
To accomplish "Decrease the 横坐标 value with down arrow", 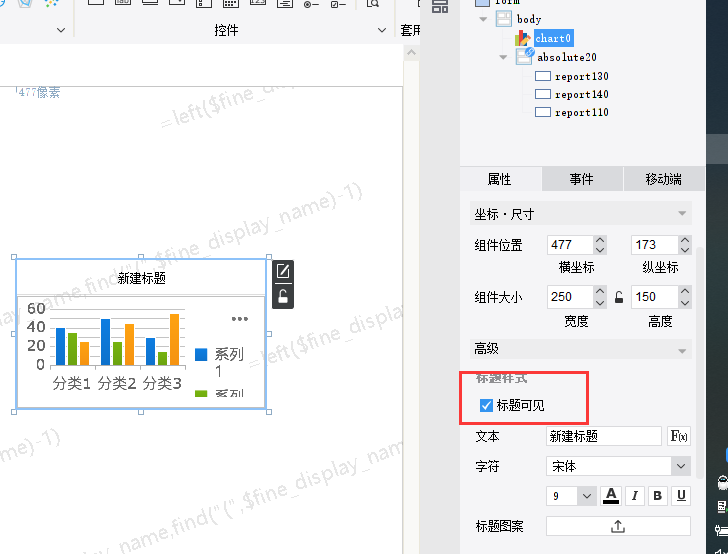I will [600, 250].
